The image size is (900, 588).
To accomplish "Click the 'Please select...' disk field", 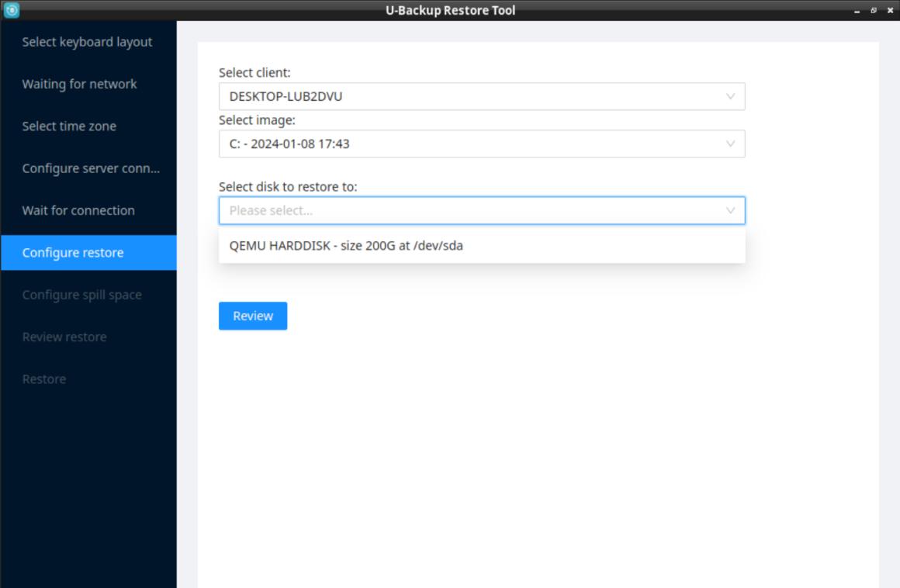I will tap(466, 210).
